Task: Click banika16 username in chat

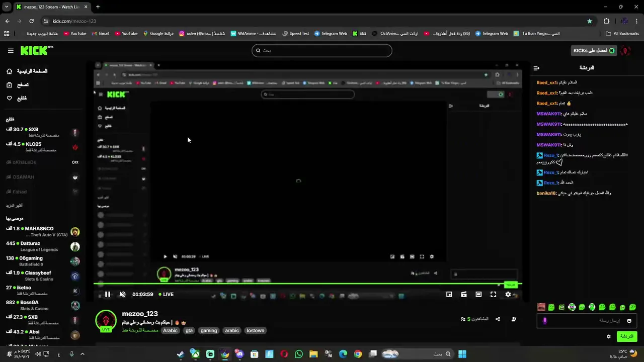Action: tap(546, 193)
